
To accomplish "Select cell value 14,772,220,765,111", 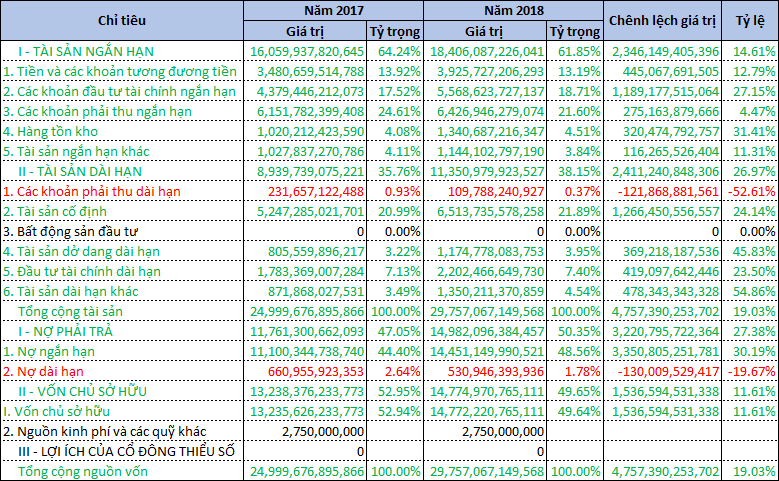I will tap(487, 411).
